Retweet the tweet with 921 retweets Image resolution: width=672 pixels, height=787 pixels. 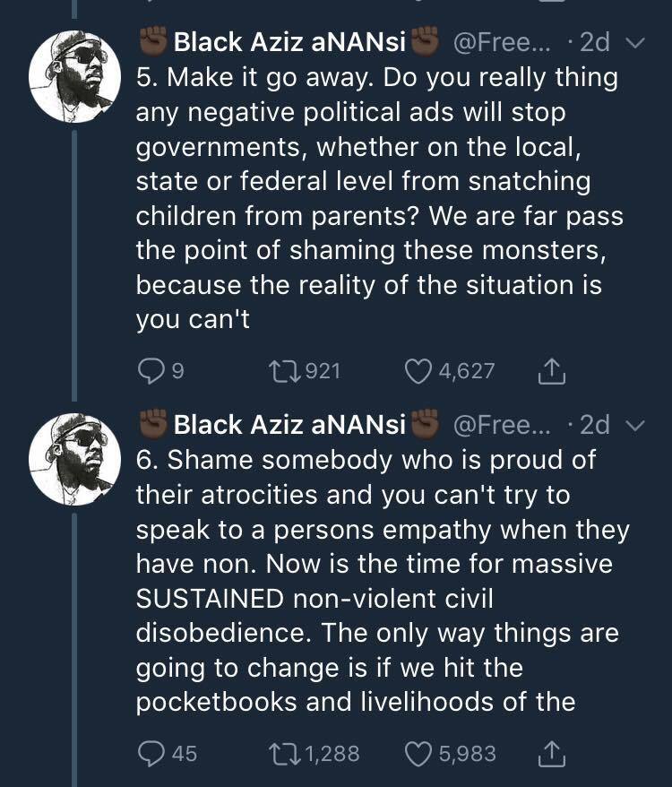(x=283, y=370)
